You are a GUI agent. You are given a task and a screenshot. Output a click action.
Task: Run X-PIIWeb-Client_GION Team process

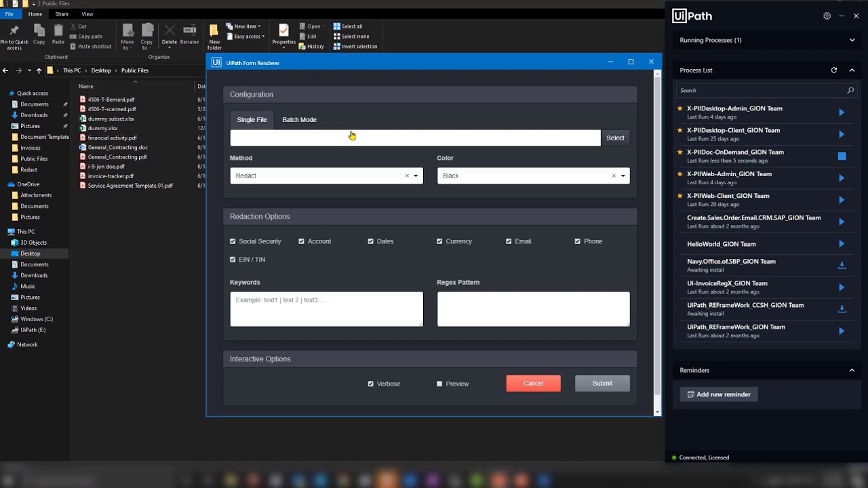(x=842, y=200)
